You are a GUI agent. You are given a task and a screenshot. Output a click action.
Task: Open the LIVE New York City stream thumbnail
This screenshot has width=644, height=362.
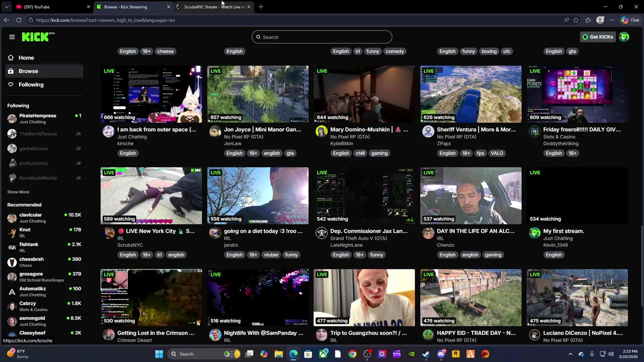click(151, 196)
